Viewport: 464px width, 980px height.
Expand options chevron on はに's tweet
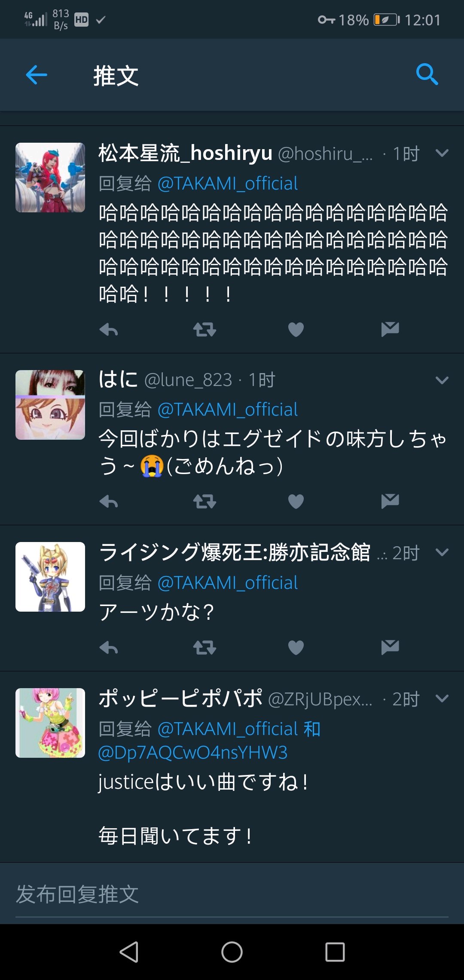click(442, 380)
